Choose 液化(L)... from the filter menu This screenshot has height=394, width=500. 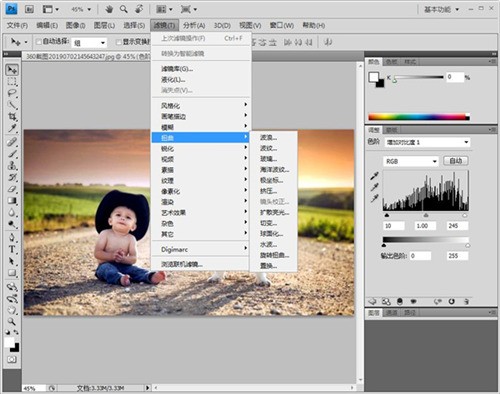[x=201, y=80]
